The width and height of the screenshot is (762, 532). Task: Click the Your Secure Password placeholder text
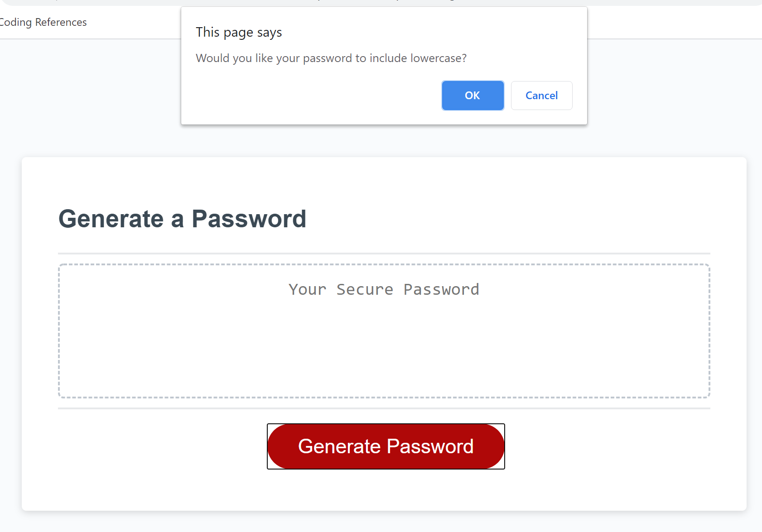[x=384, y=289]
